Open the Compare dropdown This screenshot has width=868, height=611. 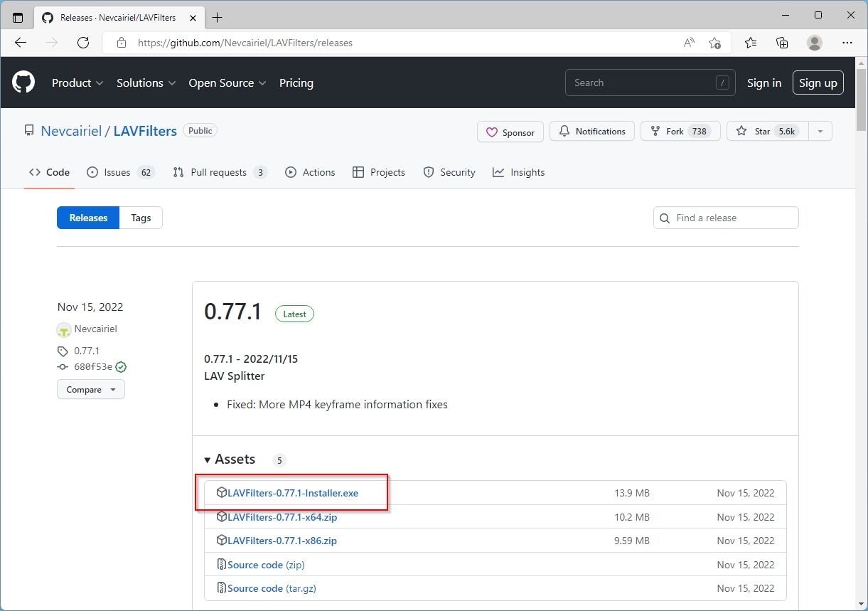[90, 389]
